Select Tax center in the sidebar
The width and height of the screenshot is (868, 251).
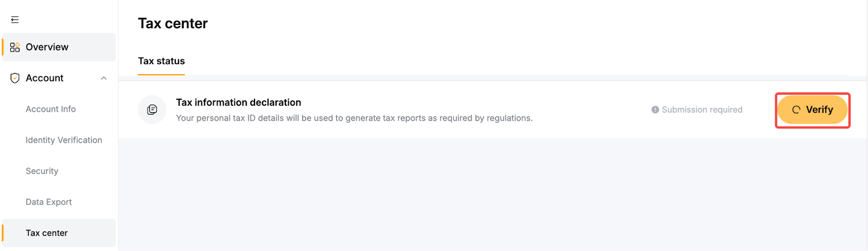tap(47, 233)
